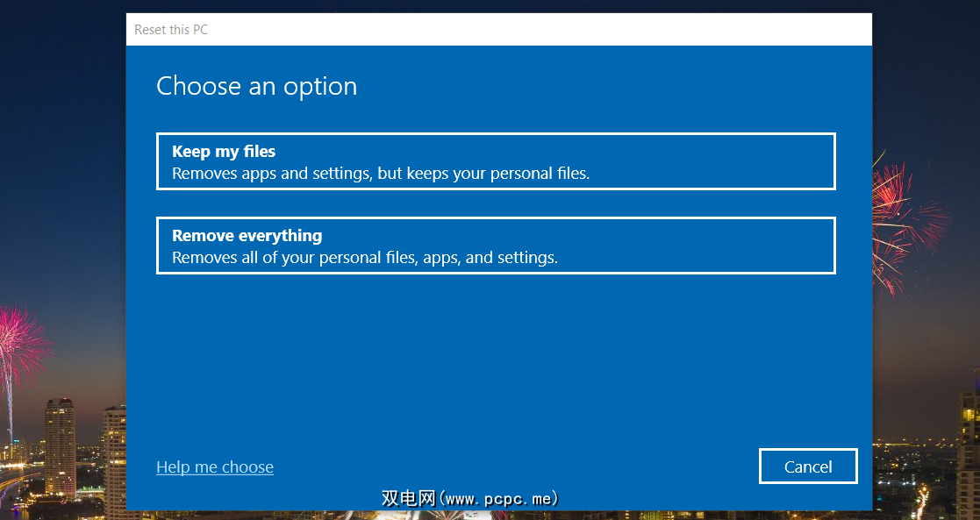Click the empty white title bar area
The height and width of the screenshot is (520, 980).
(x=526, y=30)
